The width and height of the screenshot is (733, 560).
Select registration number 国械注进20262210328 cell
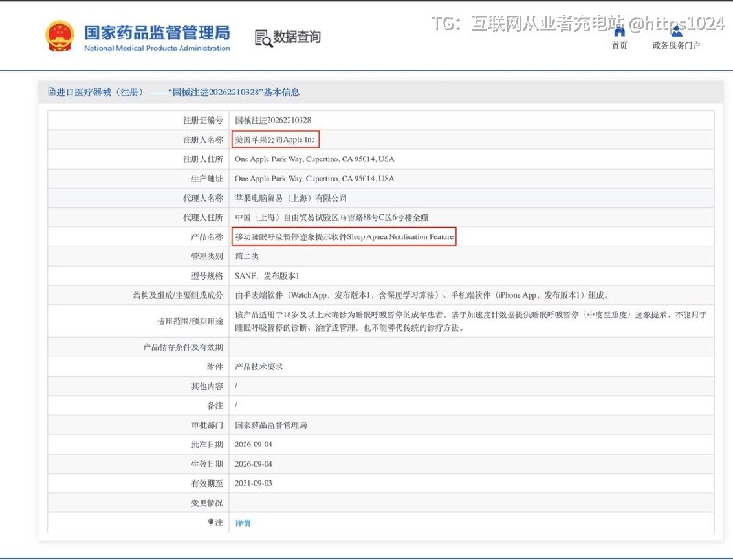coord(273,120)
